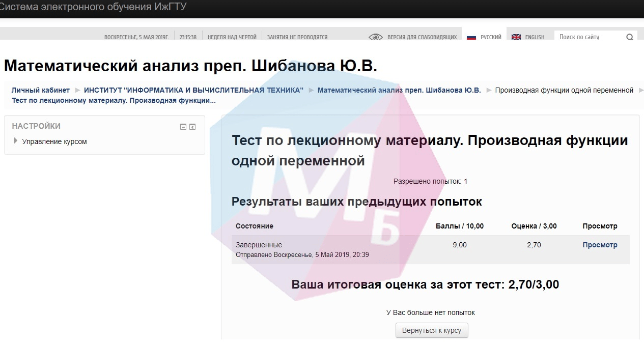Click the search magnifier icon
644x343 pixels.
pyautogui.click(x=630, y=37)
